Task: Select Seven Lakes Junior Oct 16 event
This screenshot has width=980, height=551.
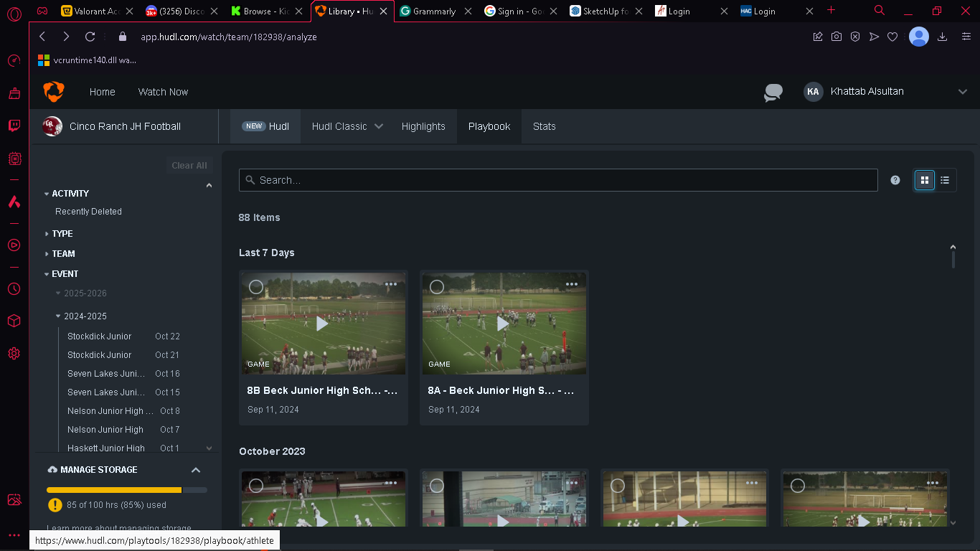Action: pos(123,374)
